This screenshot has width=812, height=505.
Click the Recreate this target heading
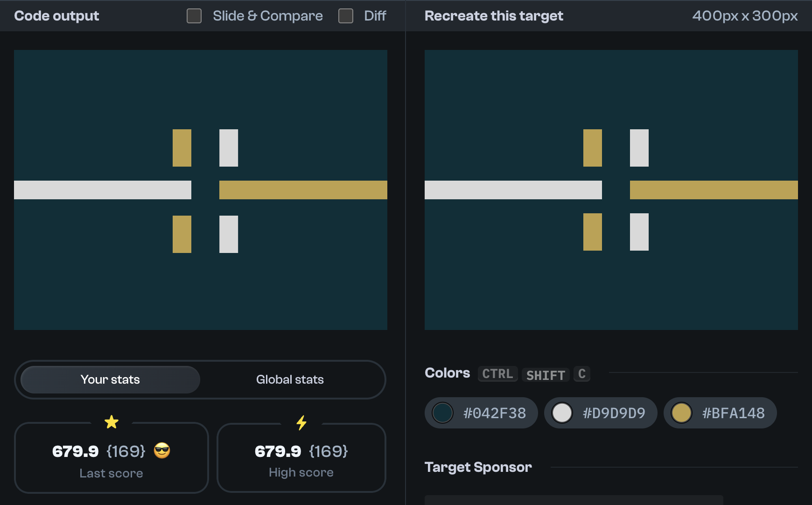494,16
